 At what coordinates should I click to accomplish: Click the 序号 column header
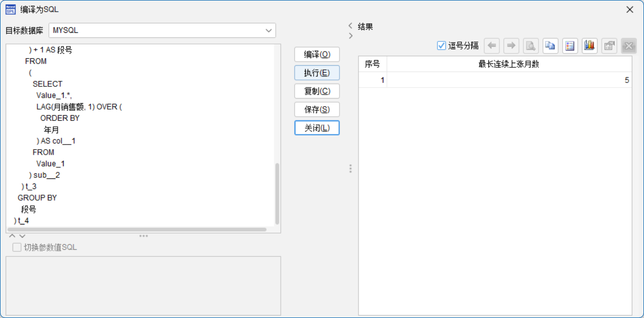tap(373, 64)
